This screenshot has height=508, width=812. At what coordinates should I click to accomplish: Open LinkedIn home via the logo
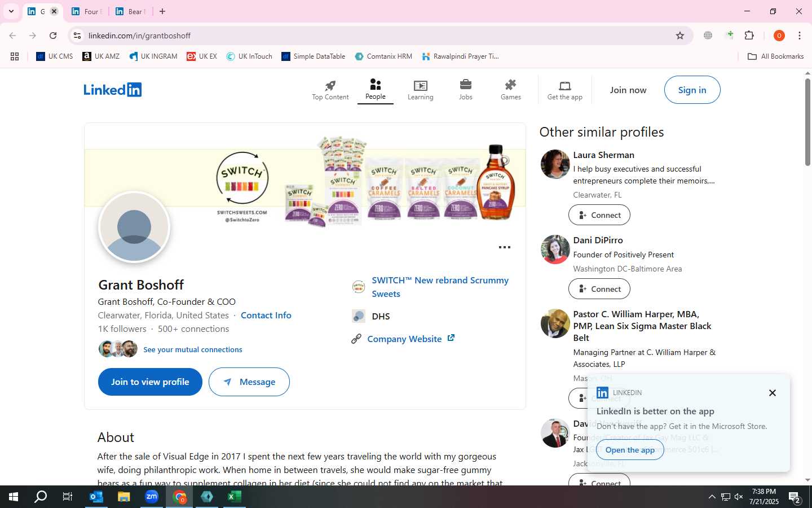[113, 90]
